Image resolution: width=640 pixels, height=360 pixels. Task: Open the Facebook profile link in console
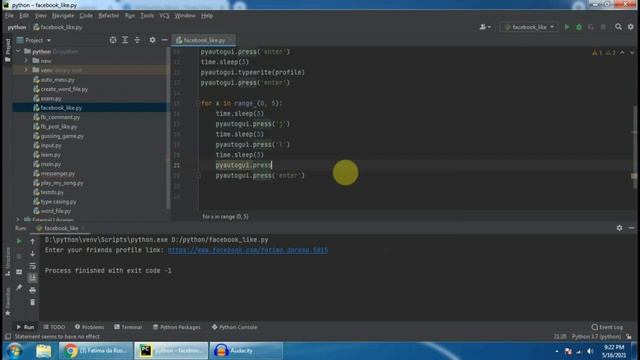[248, 250]
